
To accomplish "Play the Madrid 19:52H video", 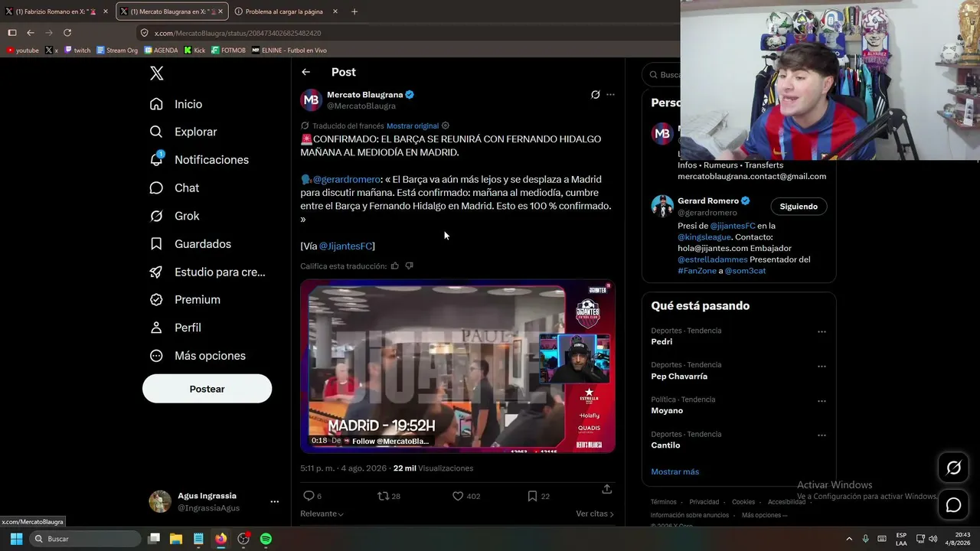I will 458,367.
